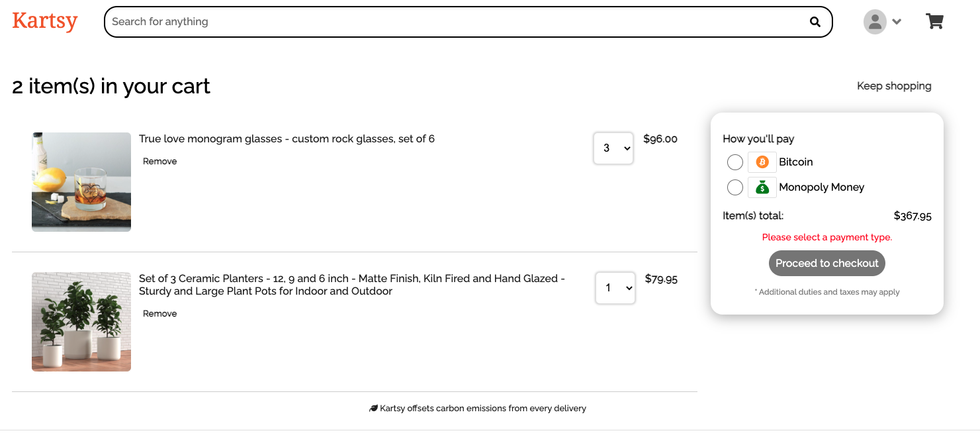This screenshot has width=980, height=447.
Task: Select Bitcoin payment radio button
Action: (x=735, y=162)
